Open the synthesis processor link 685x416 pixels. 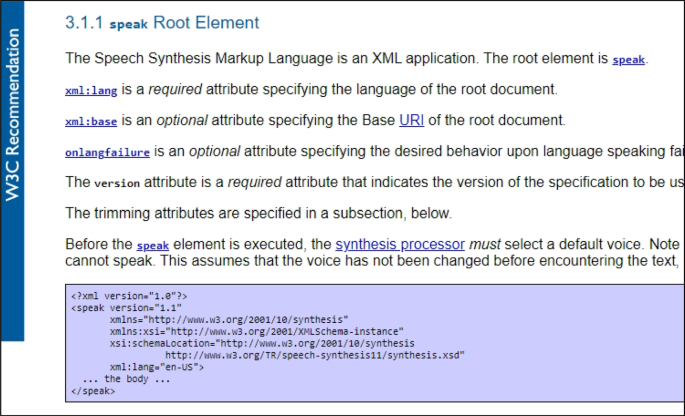tap(399, 244)
